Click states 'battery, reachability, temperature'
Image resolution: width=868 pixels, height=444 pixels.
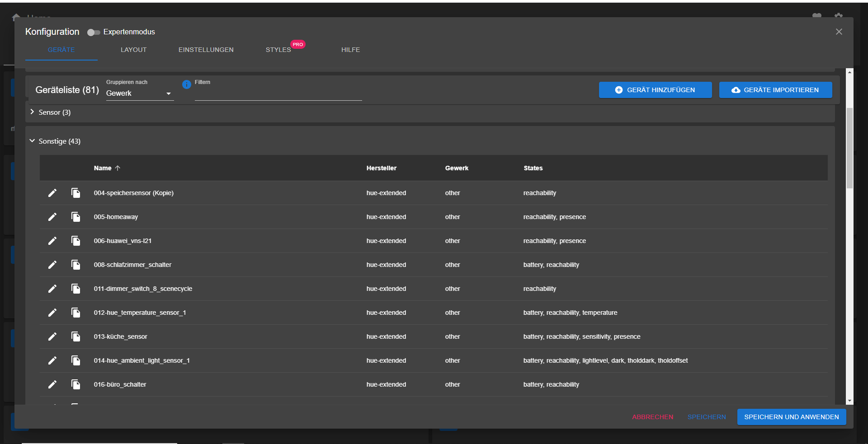coord(570,313)
